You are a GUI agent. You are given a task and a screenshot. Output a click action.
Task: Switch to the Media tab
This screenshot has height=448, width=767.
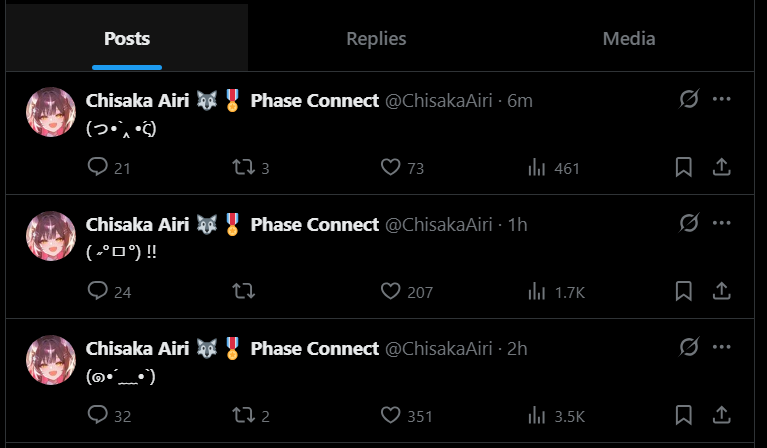tap(629, 39)
